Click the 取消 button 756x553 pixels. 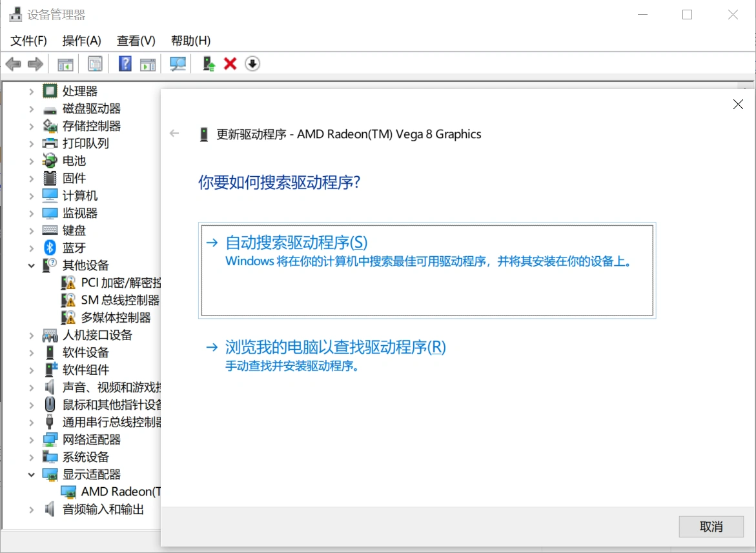click(711, 527)
